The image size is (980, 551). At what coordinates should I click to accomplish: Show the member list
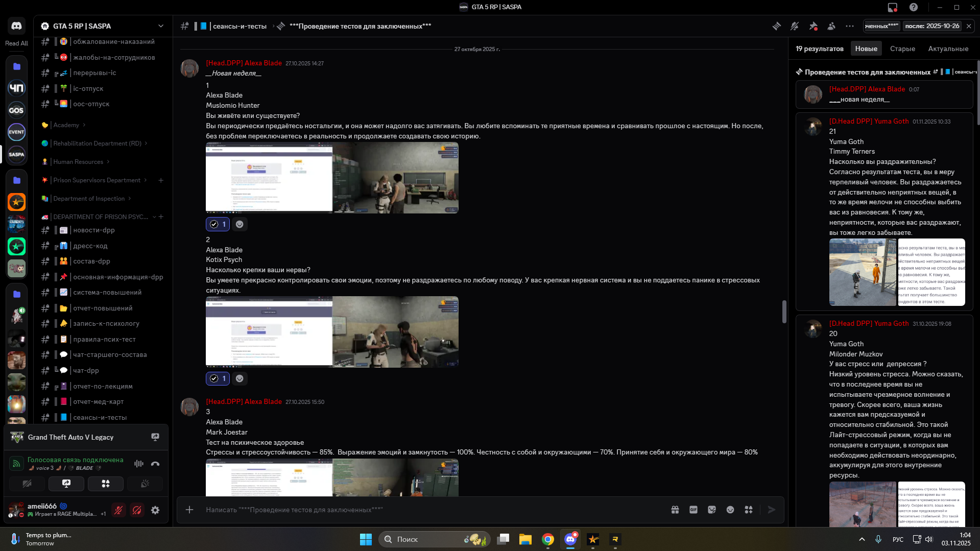tap(831, 26)
